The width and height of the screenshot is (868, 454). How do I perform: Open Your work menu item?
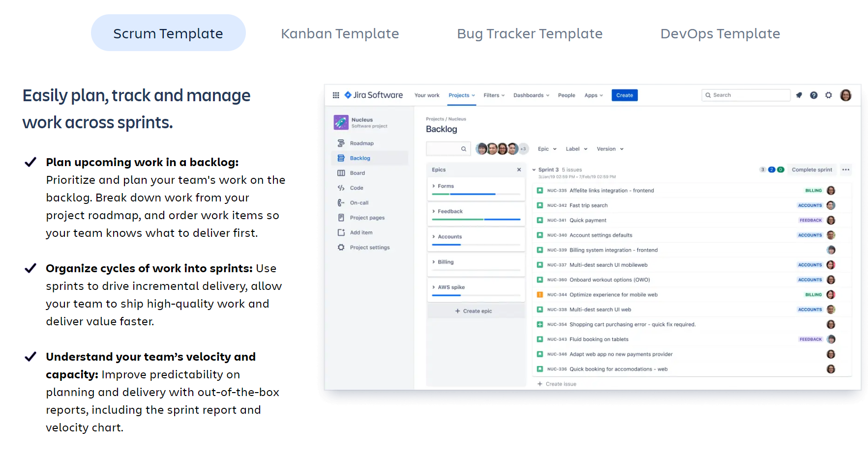pyautogui.click(x=427, y=95)
